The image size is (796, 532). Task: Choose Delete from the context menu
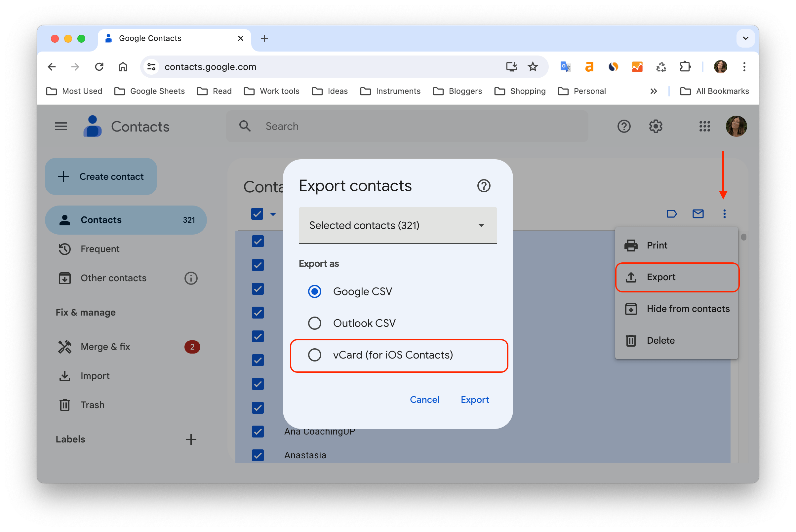click(x=676, y=340)
